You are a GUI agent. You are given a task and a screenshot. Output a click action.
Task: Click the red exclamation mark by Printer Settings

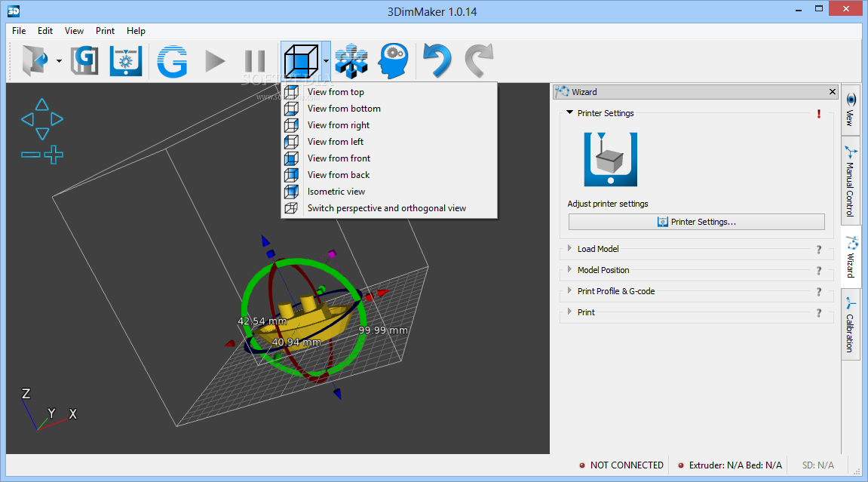pyautogui.click(x=819, y=113)
